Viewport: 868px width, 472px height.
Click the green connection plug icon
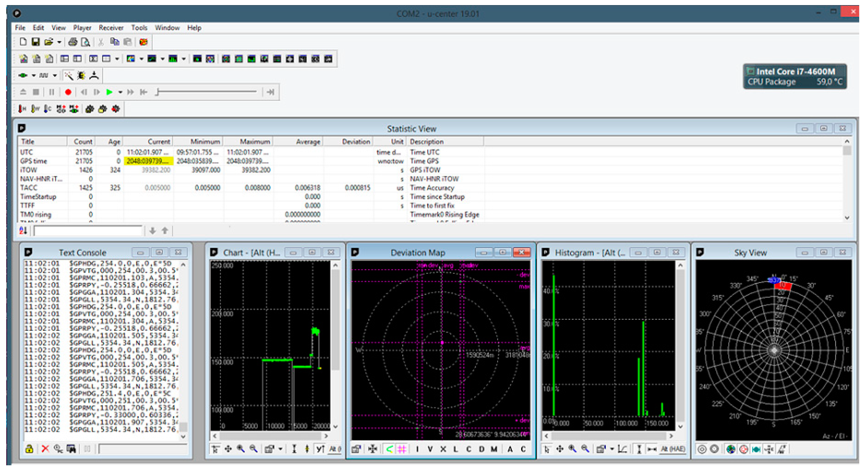pos(23,75)
